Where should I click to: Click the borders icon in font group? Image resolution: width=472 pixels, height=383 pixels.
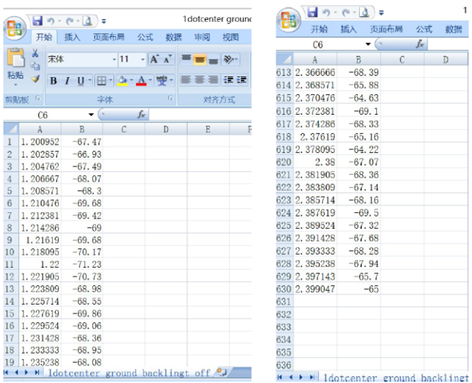(101, 80)
